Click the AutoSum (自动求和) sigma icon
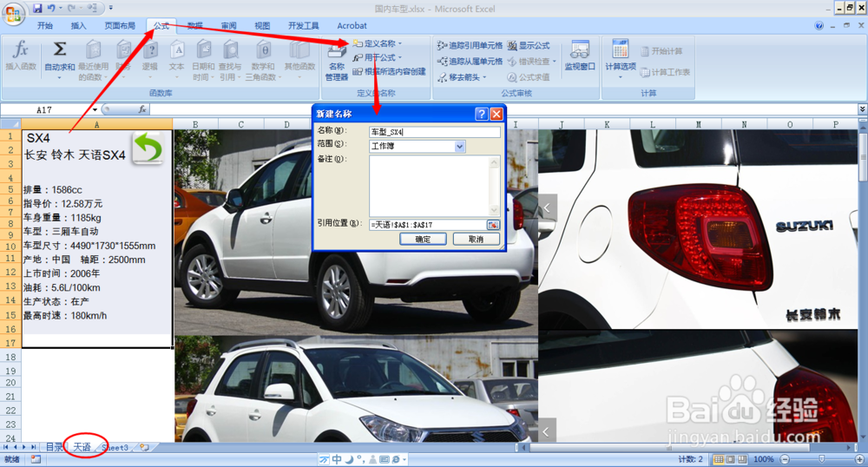Image resolution: width=868 pixels, height=467 pixels. [59, 49]
